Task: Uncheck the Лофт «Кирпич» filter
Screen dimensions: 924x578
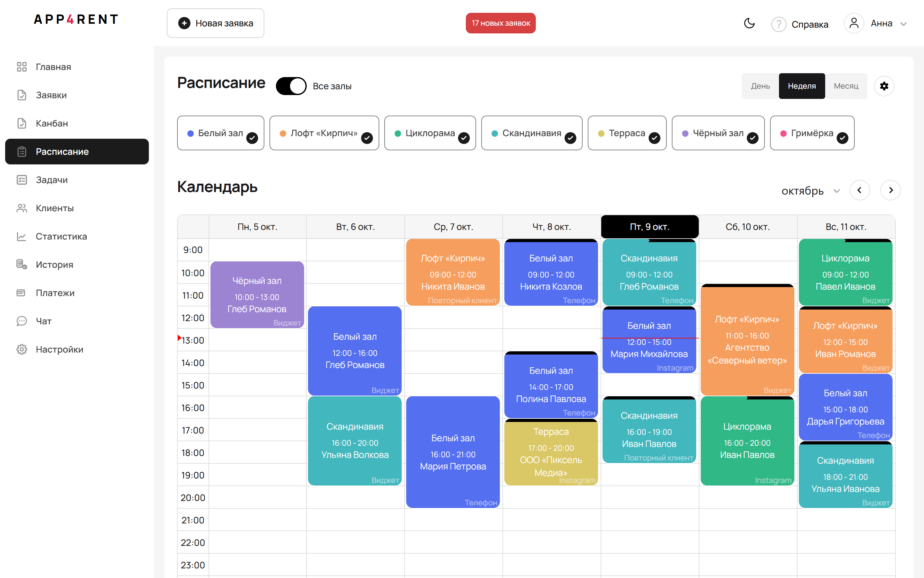Action: (x=324, y=133)
